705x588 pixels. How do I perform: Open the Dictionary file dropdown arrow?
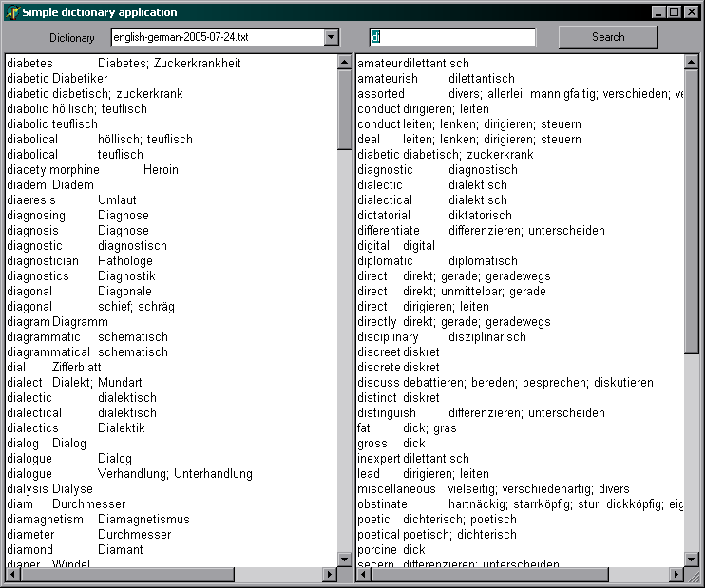point(332,37)
